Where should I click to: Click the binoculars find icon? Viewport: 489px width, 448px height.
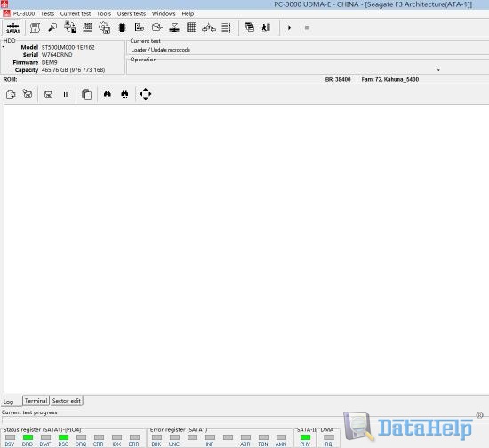pos(108,94)
